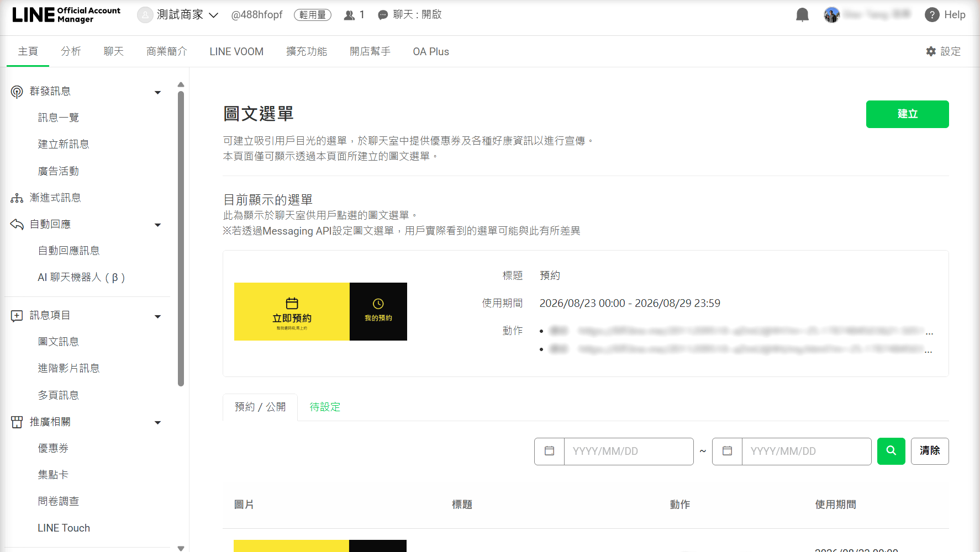
Task: Click the end date YYYY/MM/DD field
Action: pos(807,451)
